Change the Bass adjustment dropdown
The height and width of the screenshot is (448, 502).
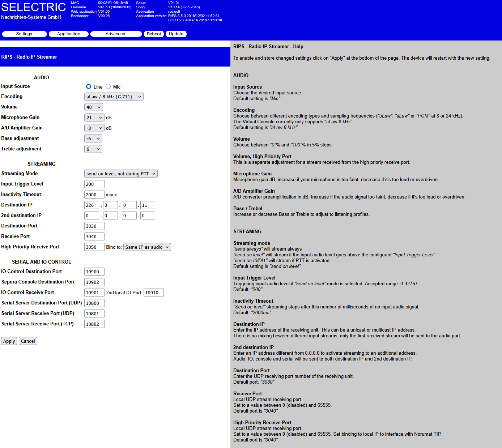(x=93, y=138)
